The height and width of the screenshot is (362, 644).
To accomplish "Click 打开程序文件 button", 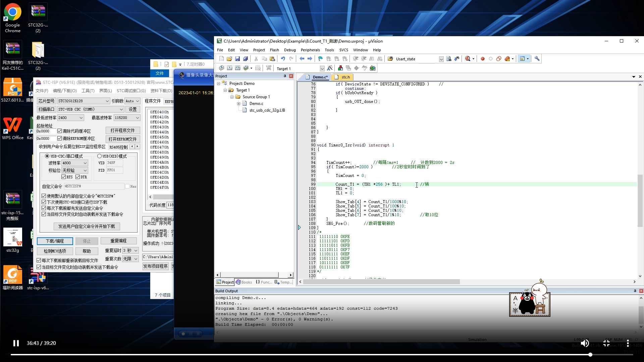I will tap(122, 130).
